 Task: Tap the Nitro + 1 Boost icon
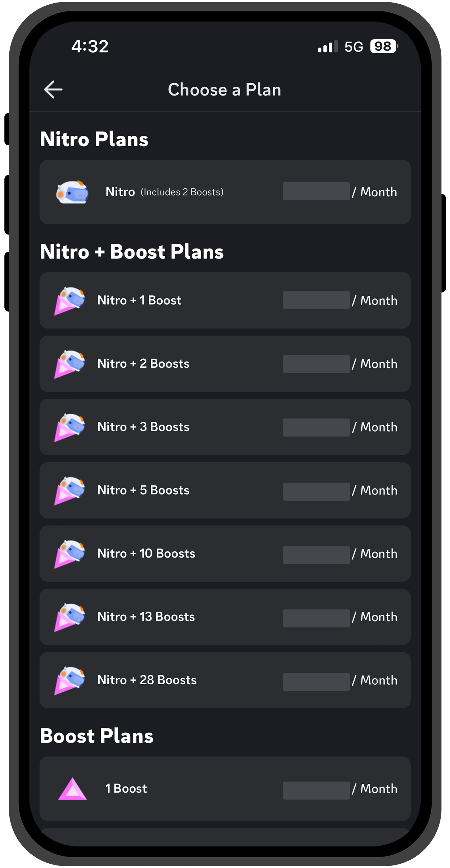pos(70,301)
